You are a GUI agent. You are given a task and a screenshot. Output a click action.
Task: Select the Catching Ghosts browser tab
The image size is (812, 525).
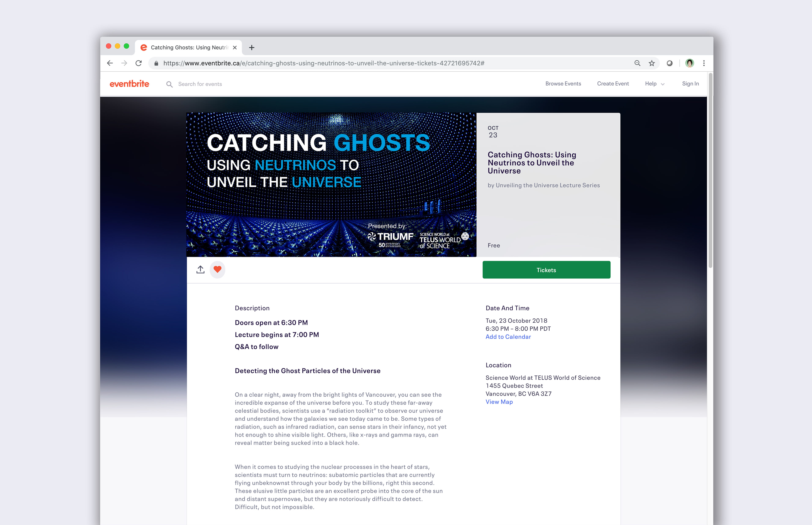coord(189,47)
